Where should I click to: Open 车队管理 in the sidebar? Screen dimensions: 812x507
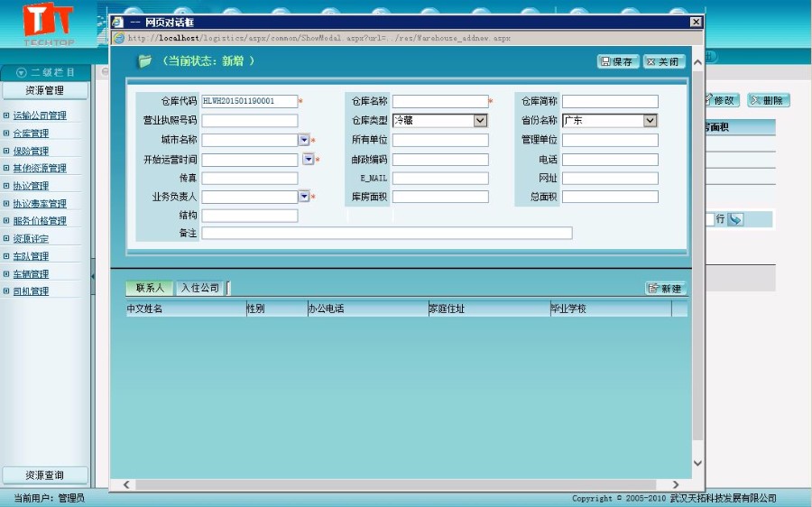click(31, 256)
